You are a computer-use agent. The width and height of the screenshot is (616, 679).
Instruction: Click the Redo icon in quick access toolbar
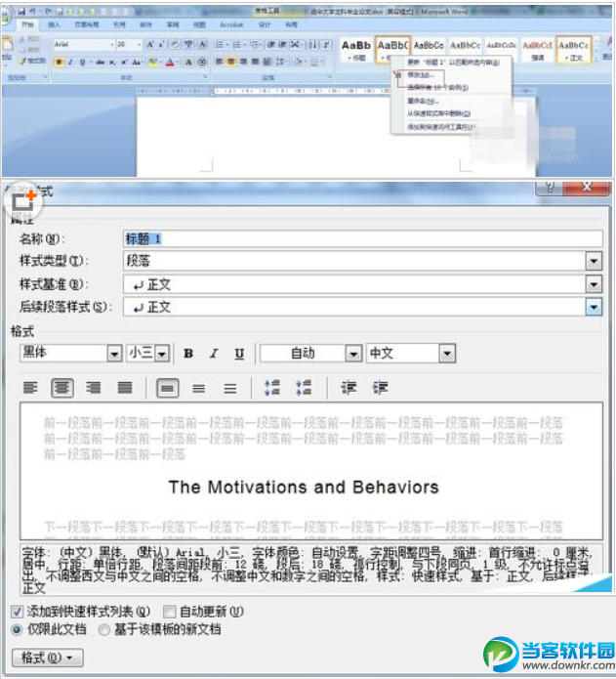point(48,12)
